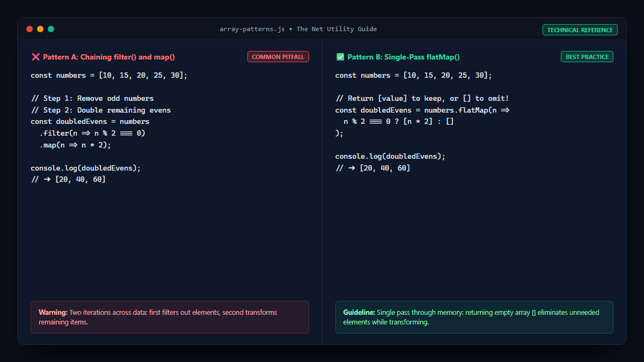Click line const doubledEvens = numbers.flatMap(n =>

[x=422, y=110]
